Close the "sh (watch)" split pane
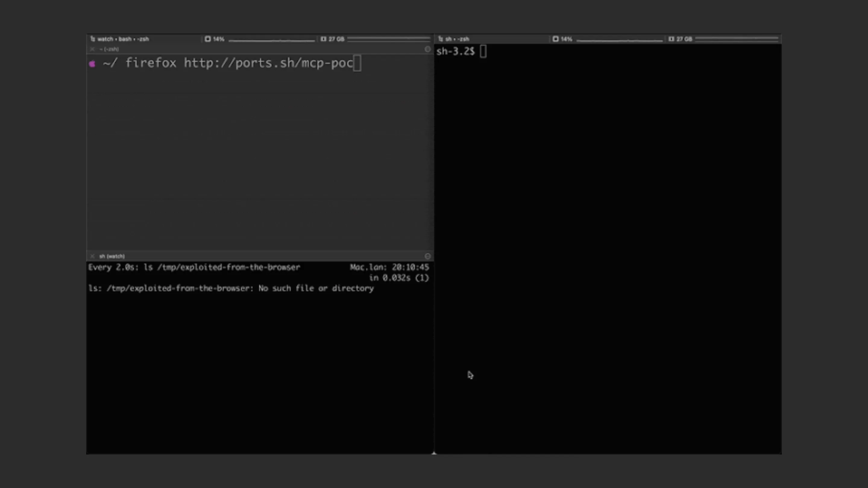This screenshot has height=488, width=868. tap(92, 256)
